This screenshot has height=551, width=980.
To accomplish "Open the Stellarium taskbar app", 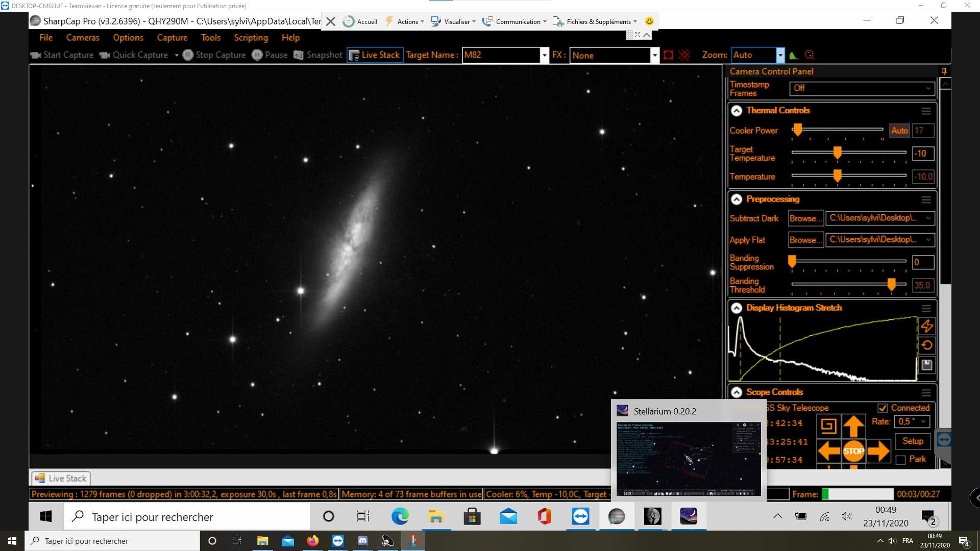I will coord(689,516).
